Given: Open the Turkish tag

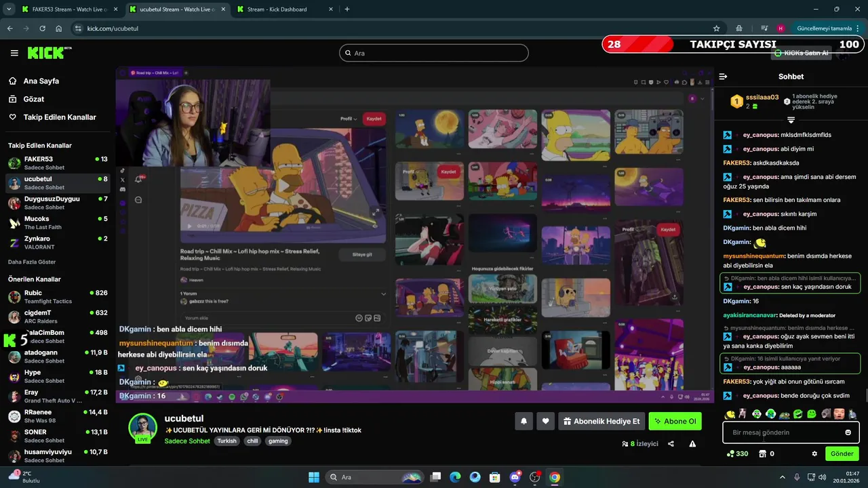Looking at the screenshot, I should tap(227, 441).
